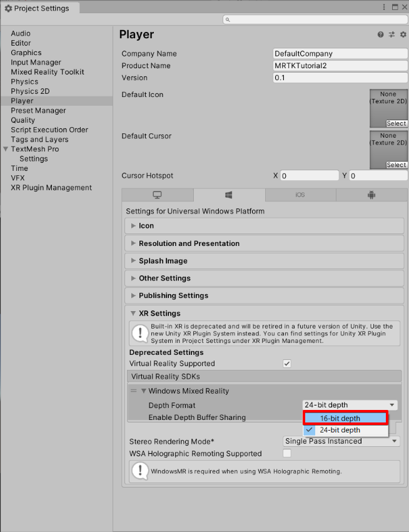Select the Project Settings window tab

[40, 8]
